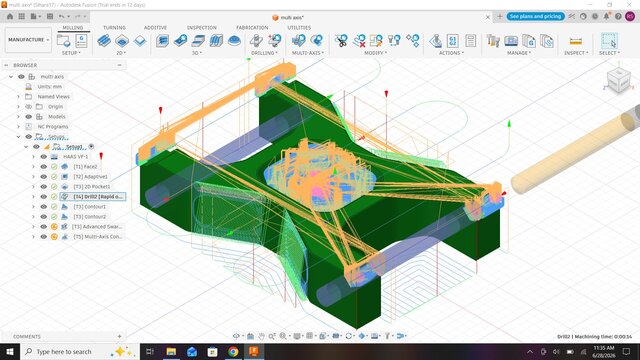Expand COMMENTS panel with plus button
640x360 pixels.
(119, 336)
